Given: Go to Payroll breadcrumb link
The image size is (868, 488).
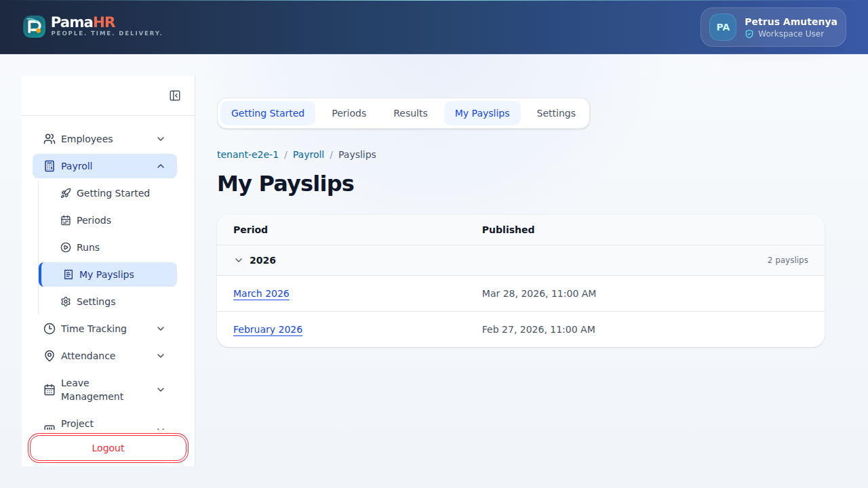Looking at the screenshot, I should point(309,155).
